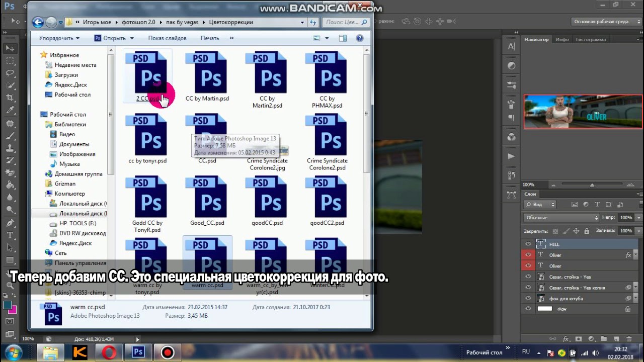Viewport: 644px width, 362px height.
Task: Select the Brush tool in Photoshop
Action: pos(10,136)
